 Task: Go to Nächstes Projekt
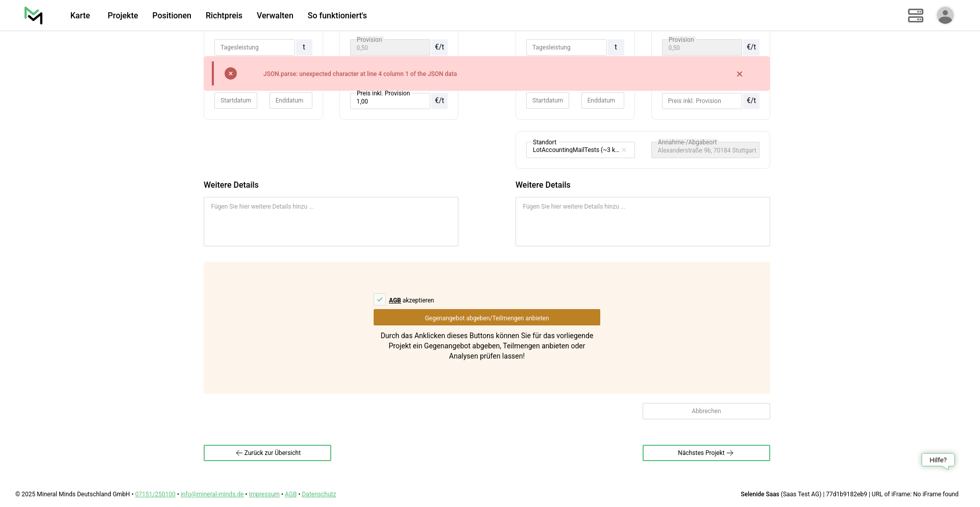(x=706, y=453)
